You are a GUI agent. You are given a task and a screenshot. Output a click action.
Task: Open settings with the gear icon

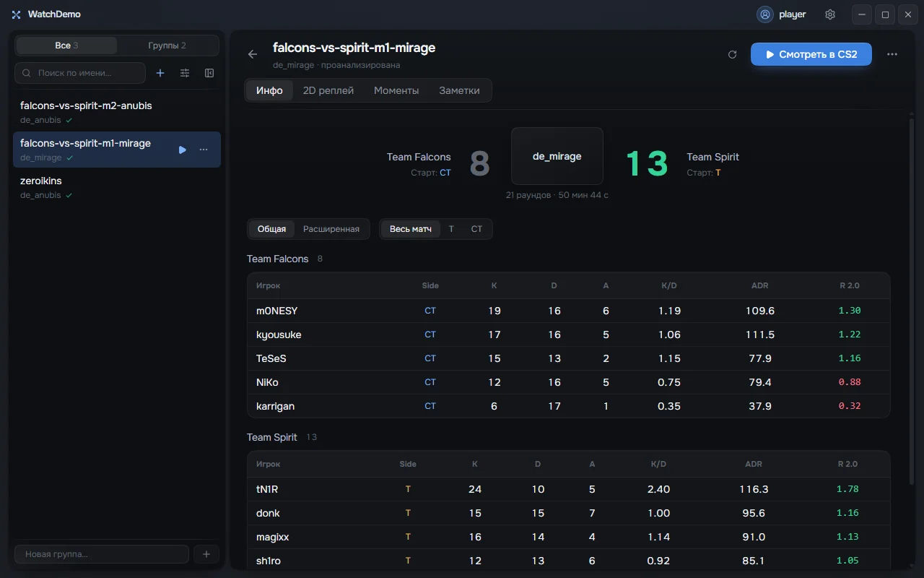pyautogui.click(x=830, y=14)
